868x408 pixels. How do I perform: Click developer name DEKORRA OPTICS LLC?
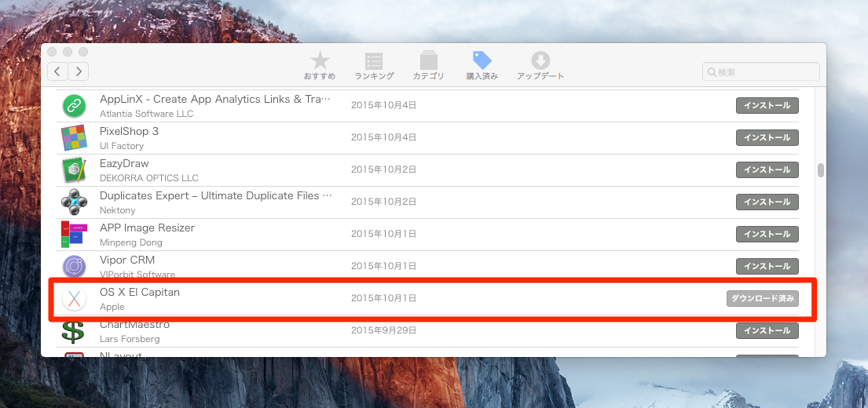point(149,178)
